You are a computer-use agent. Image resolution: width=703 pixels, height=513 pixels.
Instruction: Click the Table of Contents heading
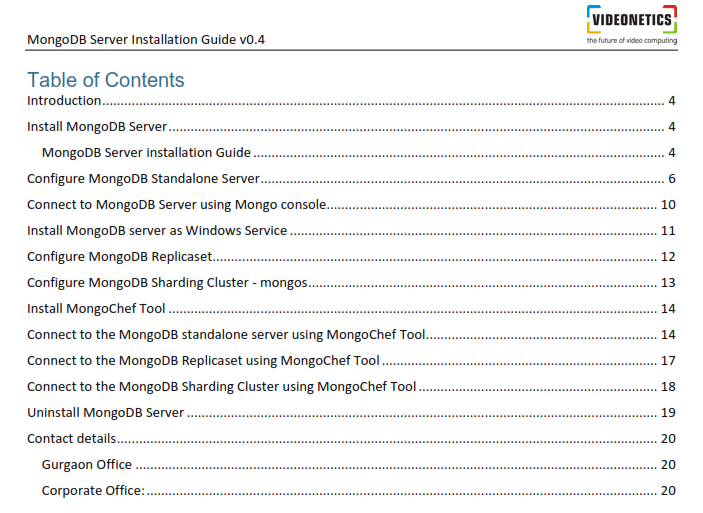(x=105, y=80)
